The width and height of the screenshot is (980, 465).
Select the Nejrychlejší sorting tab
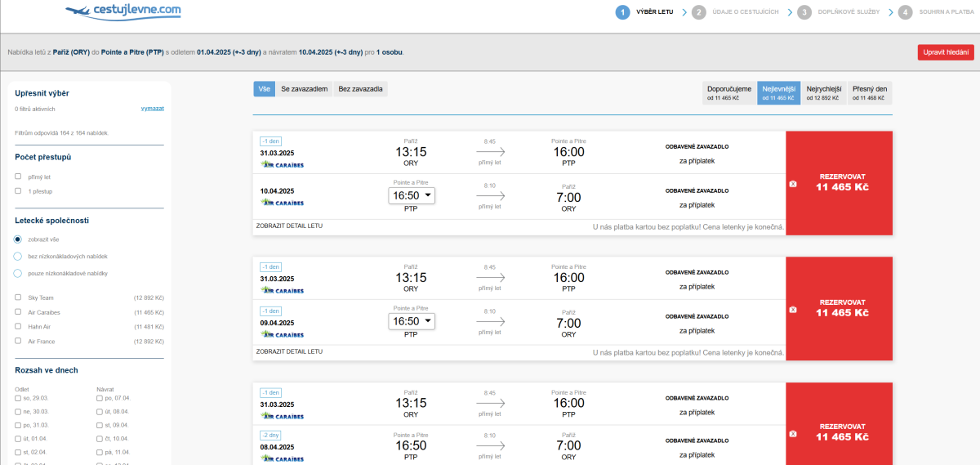click(x=823, y=92)
